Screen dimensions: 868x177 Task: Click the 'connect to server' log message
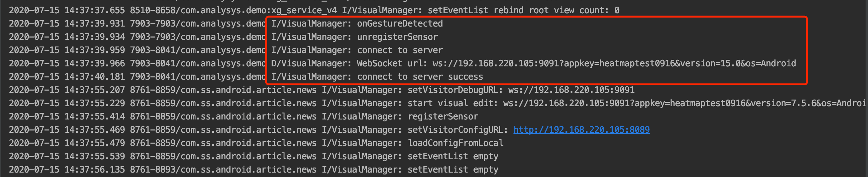click(x=400, y=50)
